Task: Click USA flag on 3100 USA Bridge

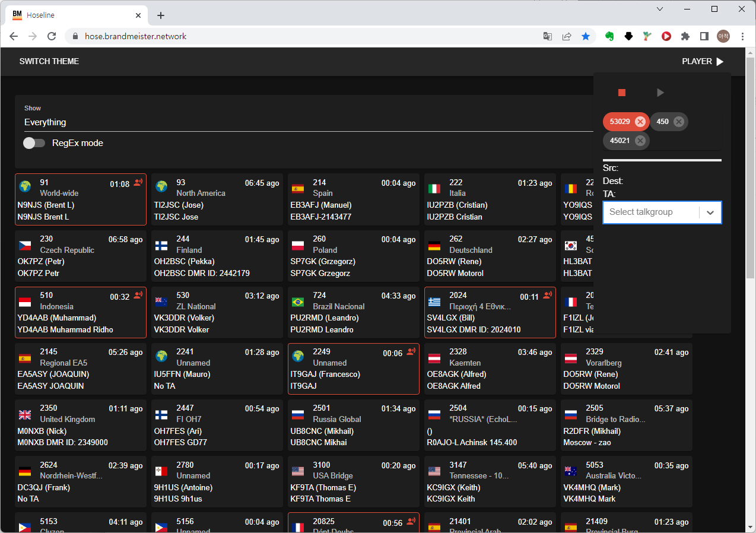Action: click(298, 471)
